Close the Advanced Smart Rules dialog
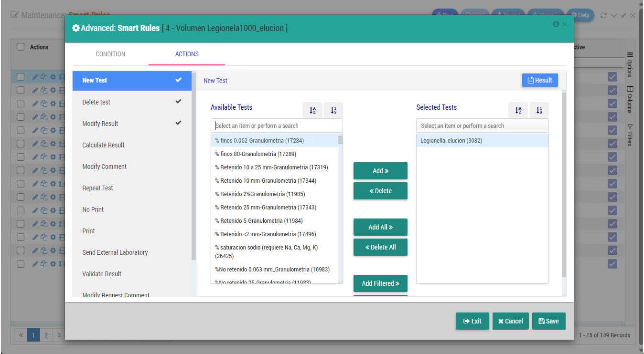 pos(565,24)
